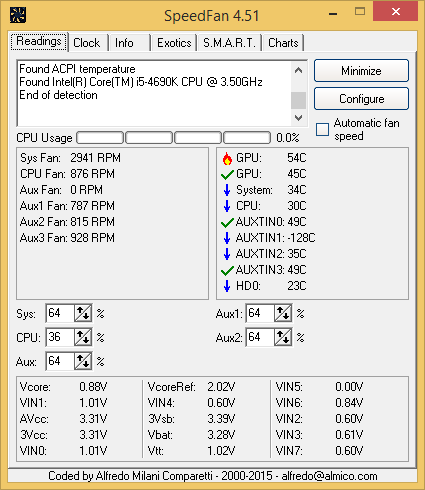Image resolution: width=425 pixels, height=490 pixels.
Task: Click the CPU Fan 876 RPM reading
Action: [x=67, y=174]
